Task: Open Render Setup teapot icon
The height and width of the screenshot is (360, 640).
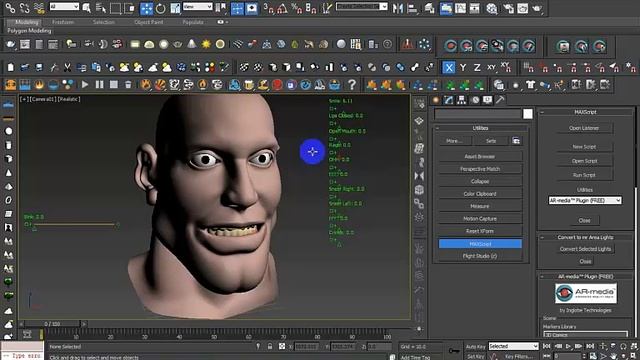Action: [x=508, y=8]
